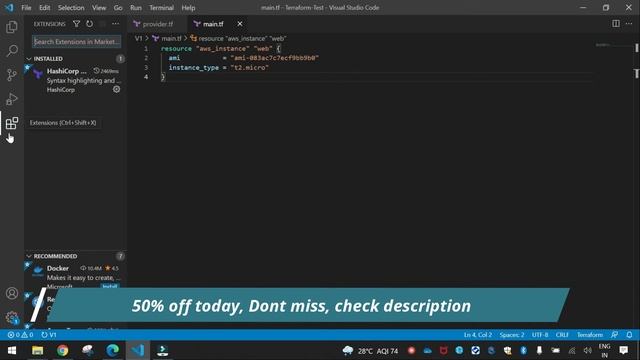Click Ln 4, Col 2 status item
Viewport: 640px width, 360px height.
(478, 335)
